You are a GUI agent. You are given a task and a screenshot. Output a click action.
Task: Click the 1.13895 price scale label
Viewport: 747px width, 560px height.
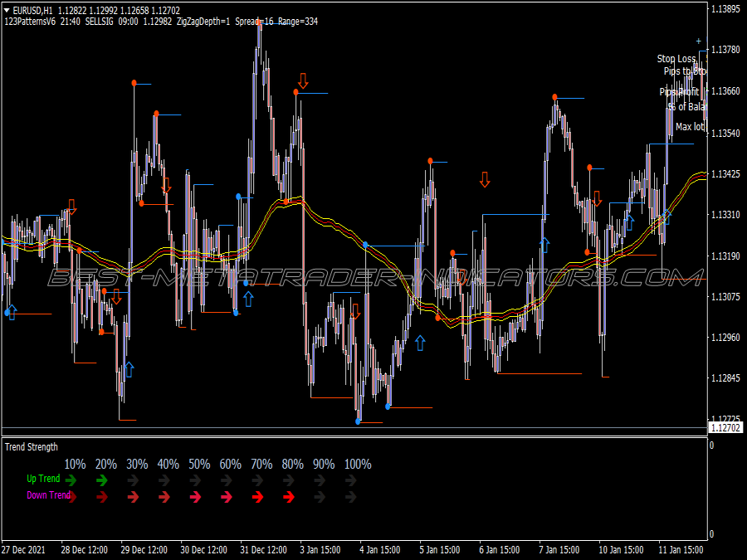[x=725, y=8]
